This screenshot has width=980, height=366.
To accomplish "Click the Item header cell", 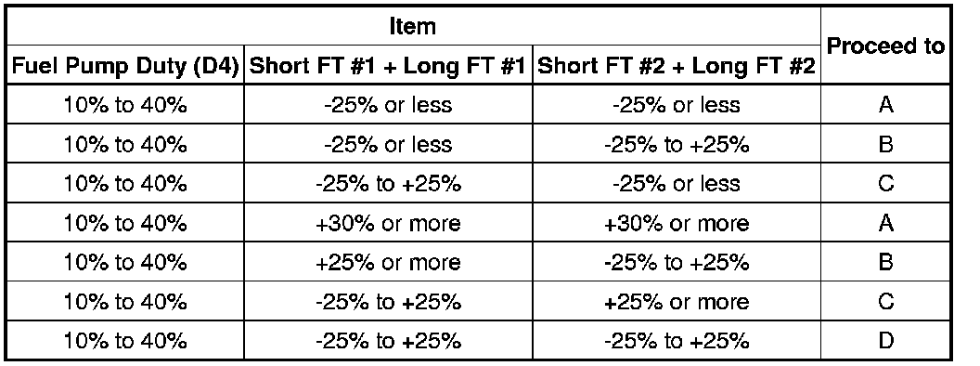I will [x=412, y=27].
